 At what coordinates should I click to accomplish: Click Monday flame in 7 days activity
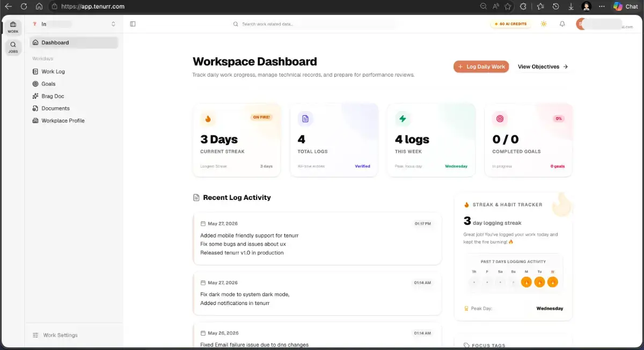click(526, 282)
